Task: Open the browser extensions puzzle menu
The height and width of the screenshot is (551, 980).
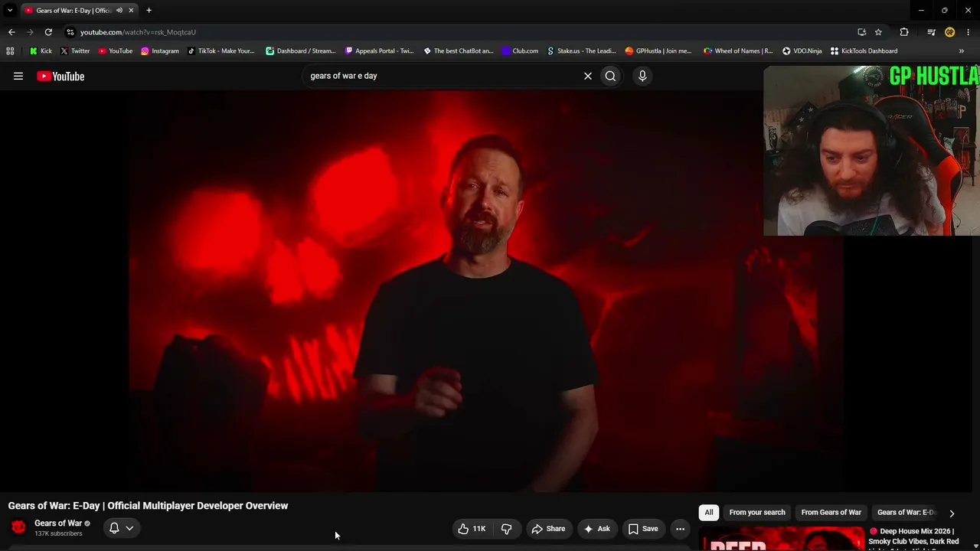Action: [904, 32]
